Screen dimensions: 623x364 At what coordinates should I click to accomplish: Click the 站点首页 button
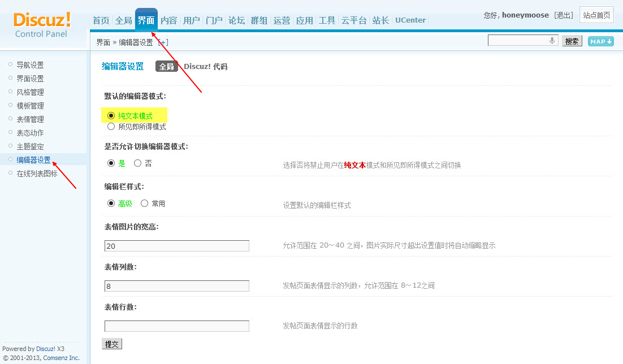[x=596, y=15]
